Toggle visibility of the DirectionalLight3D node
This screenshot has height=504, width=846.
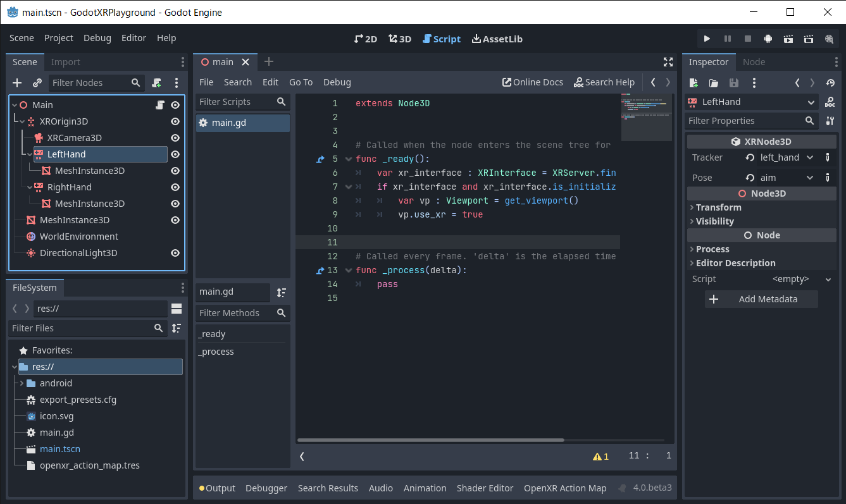175,253
